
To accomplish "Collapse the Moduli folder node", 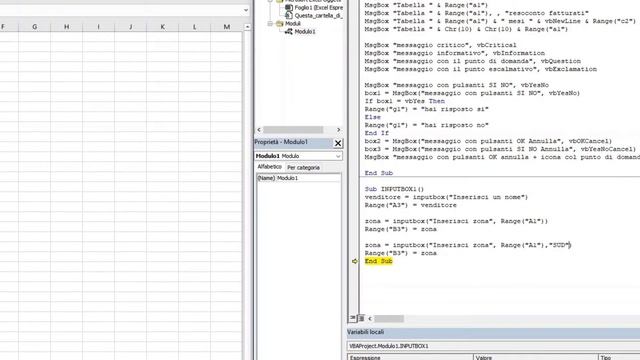I will [270, 24].
